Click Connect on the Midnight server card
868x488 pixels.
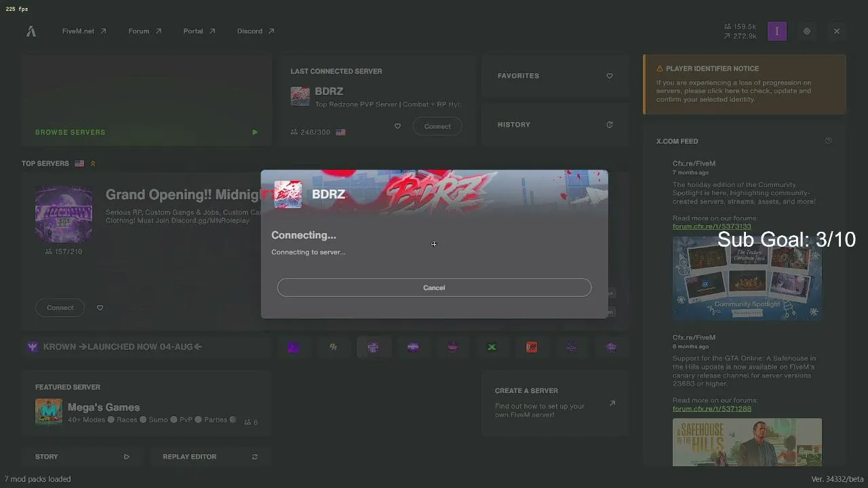(x=60, y=308)
